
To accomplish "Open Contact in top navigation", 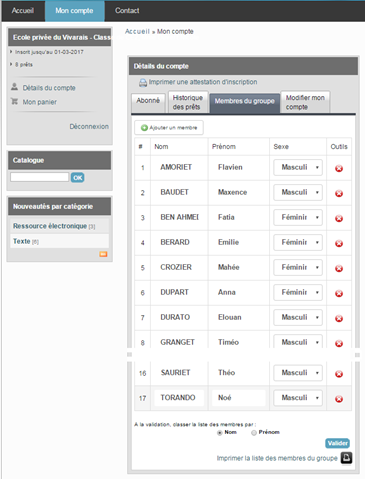I will click(127, 11).
